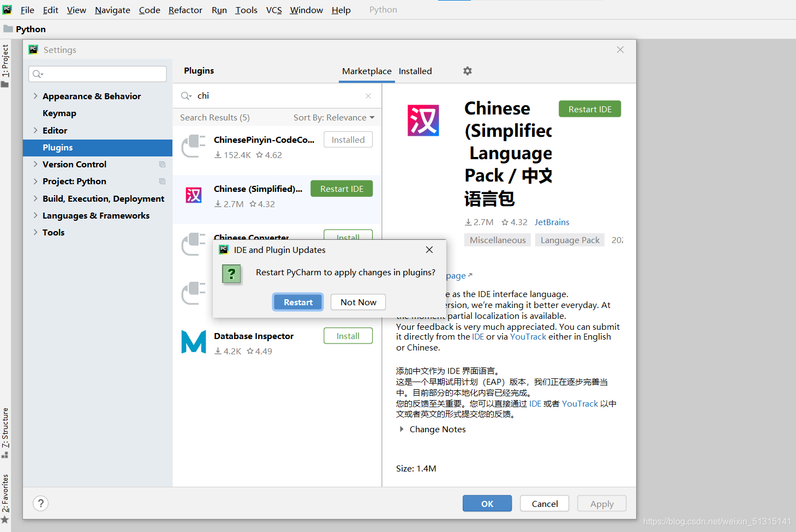Open the Sort By: Relevance dropdown
The image size is (796, 532).
click(334, 118)
